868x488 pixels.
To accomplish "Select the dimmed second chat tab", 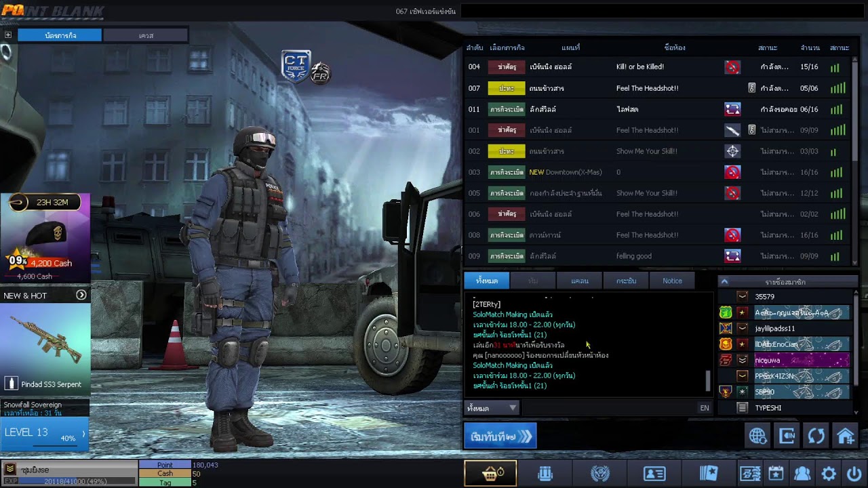I will click(x=532, y=281).
